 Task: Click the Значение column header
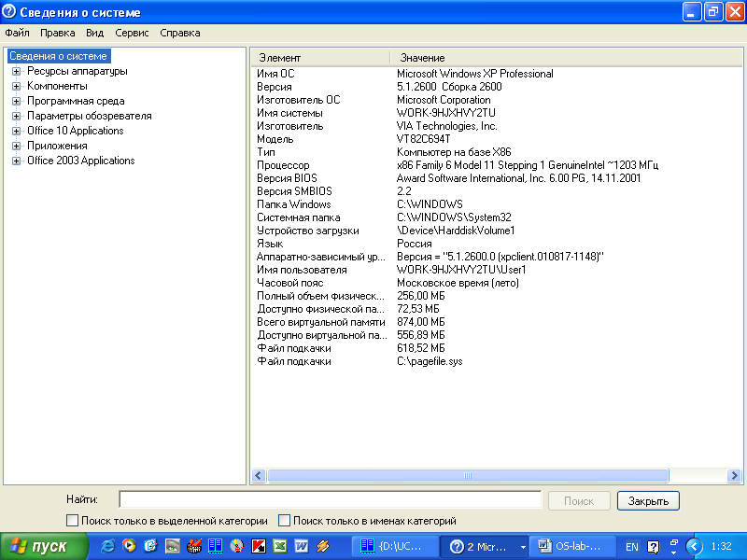(566, 58)
